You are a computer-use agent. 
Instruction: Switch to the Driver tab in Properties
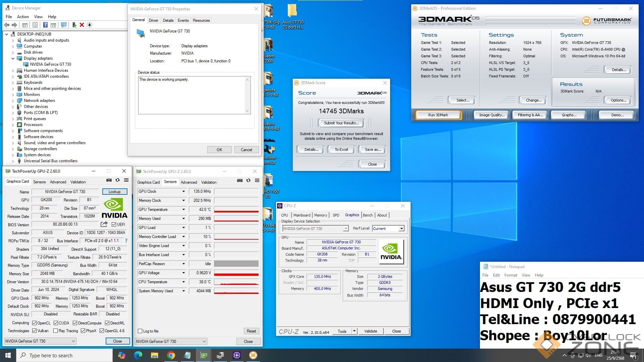coord(153,20)
